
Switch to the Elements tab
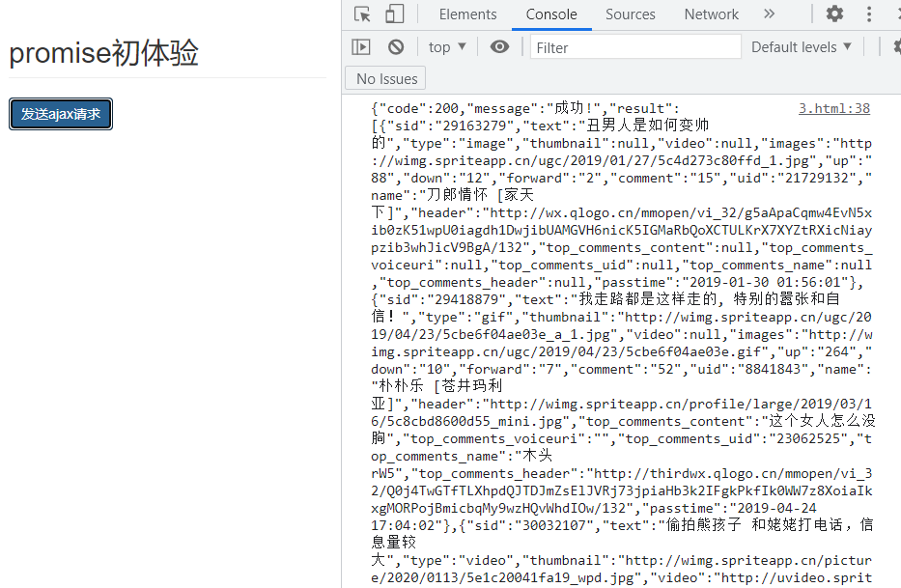pyautogui.click(x=467, y=14)
